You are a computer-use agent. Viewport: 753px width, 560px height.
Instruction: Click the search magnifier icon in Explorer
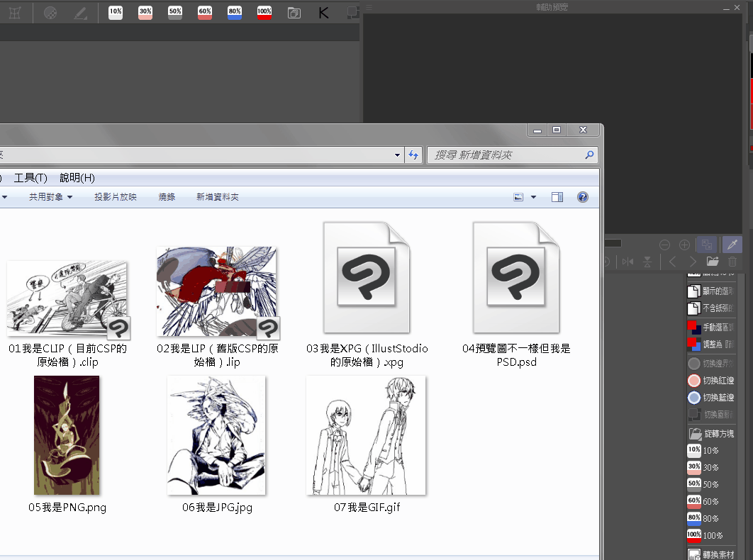(x=589, y=155)
